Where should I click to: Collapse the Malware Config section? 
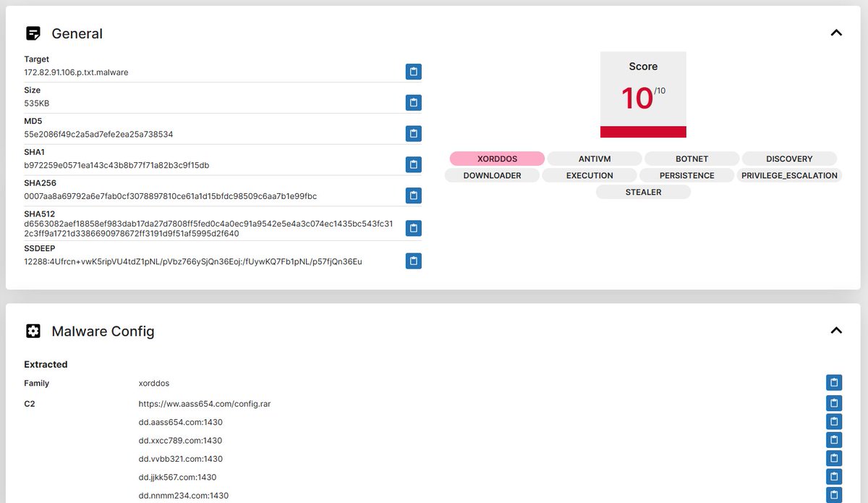[x=836, y=331]
